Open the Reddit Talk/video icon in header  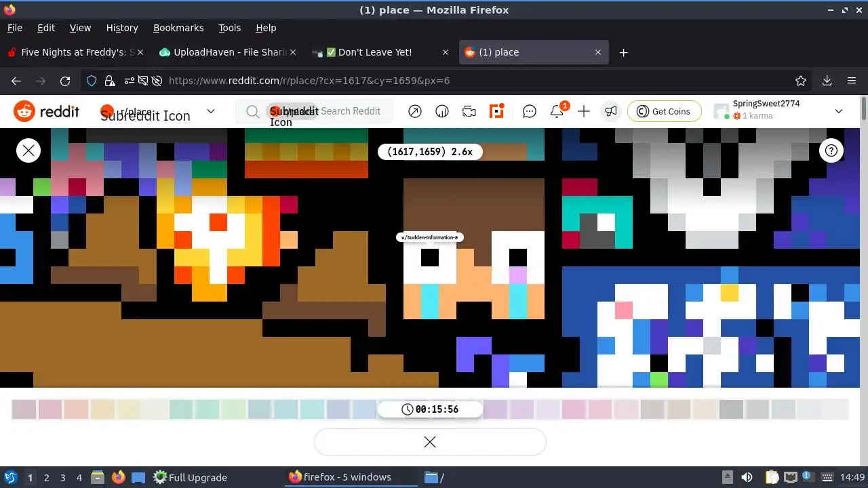tap(469, 111)
